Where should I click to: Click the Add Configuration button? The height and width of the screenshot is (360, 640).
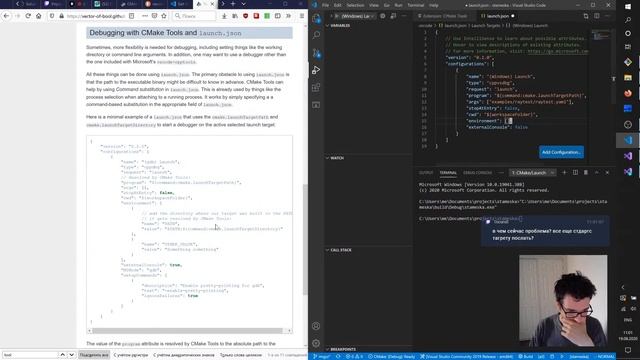pos(561,152)
